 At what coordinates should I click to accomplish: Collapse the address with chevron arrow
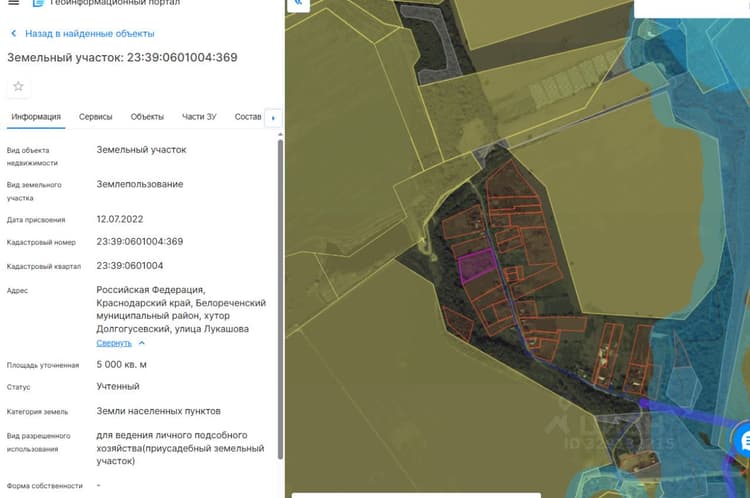(142, 343)
